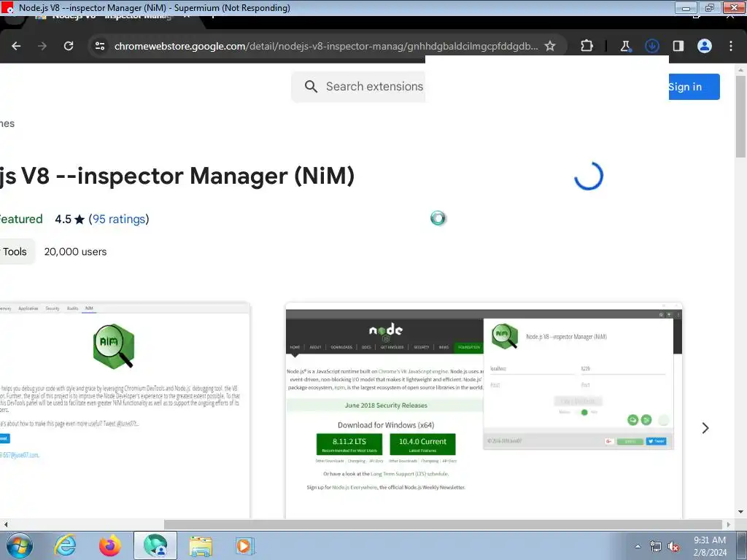747x560 pixels.
Task: Click the scroll left arrow at bottom
Action: [6, 524]
